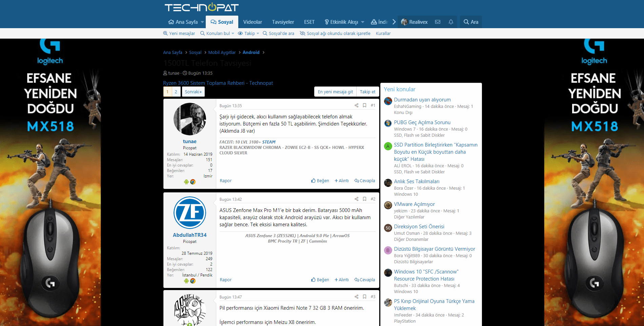Image resolution: width=644 pixels, height=326 pixels.
Task: Click the Sosyal breadcrumb link
Action: (195, 53)
